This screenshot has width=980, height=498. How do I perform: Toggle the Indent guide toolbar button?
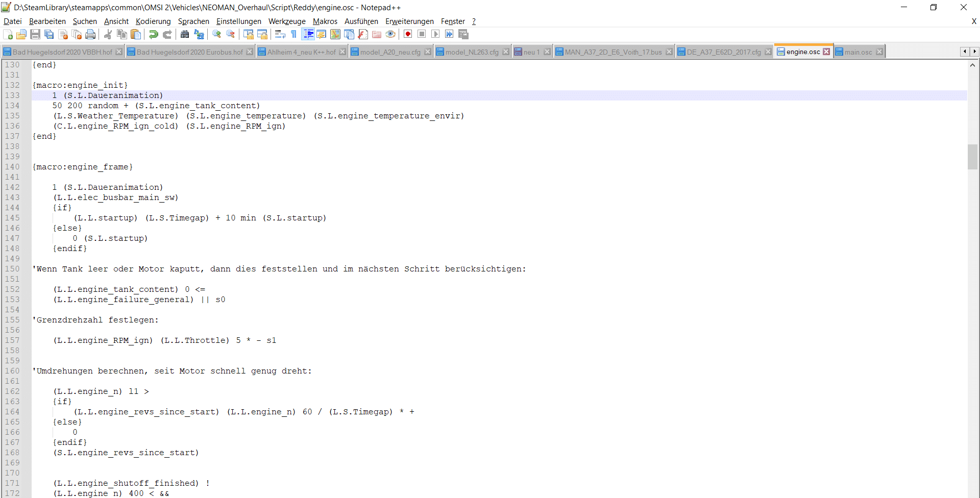pyautogui.click(x=308, y=34)
